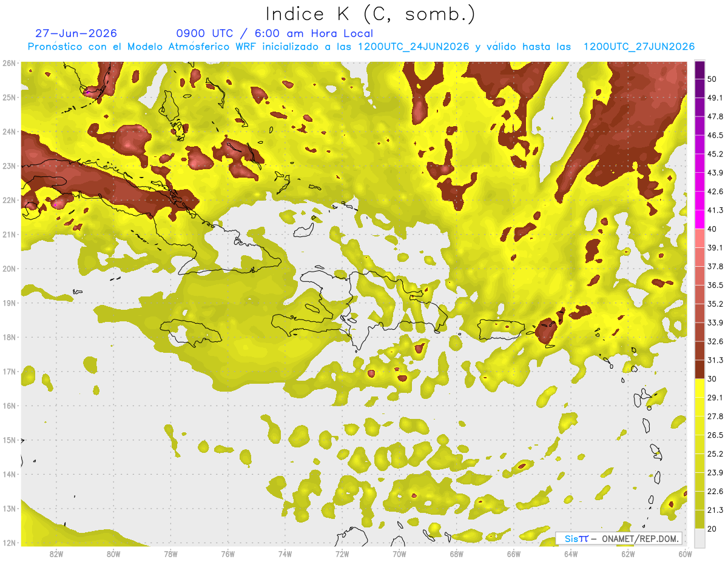728x562 pixels.
Task: Click the "18N" latitude label
Action: (x=8, y=337)
